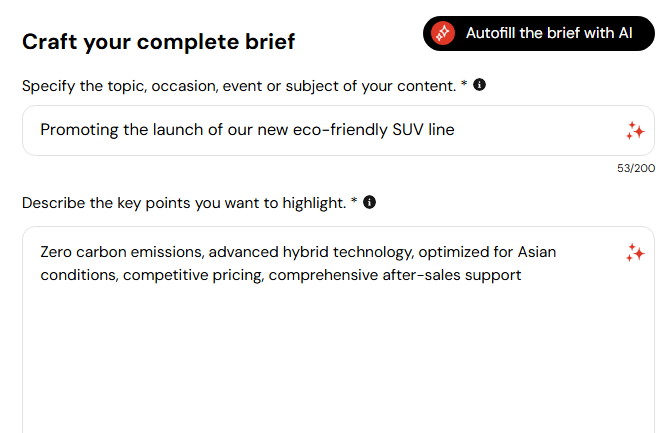Click the Autofill the brief with AI button
672x433 pixels.
point(539,33)
